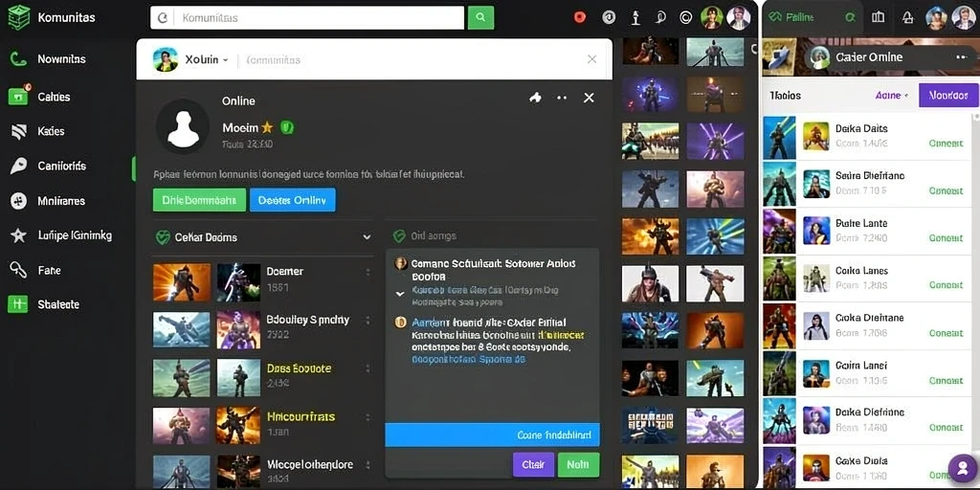Click the Fafe key icon in sidebar

[19, 270]
